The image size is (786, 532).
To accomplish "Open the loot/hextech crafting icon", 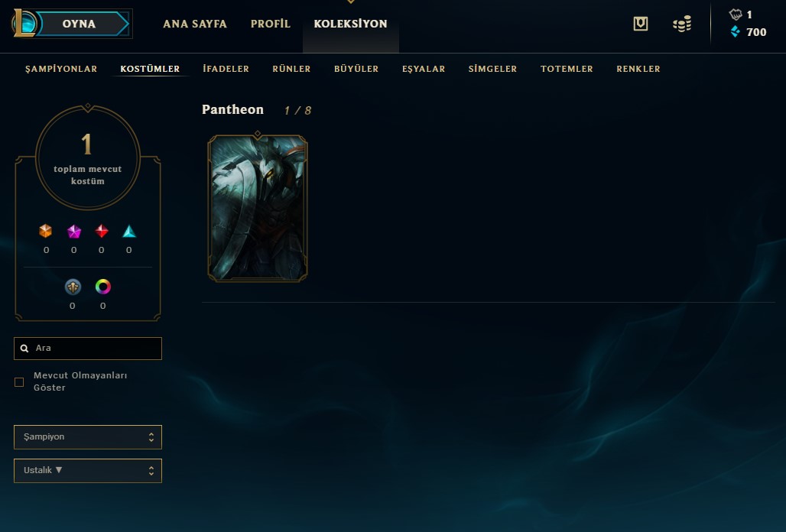I will point(640,24).
